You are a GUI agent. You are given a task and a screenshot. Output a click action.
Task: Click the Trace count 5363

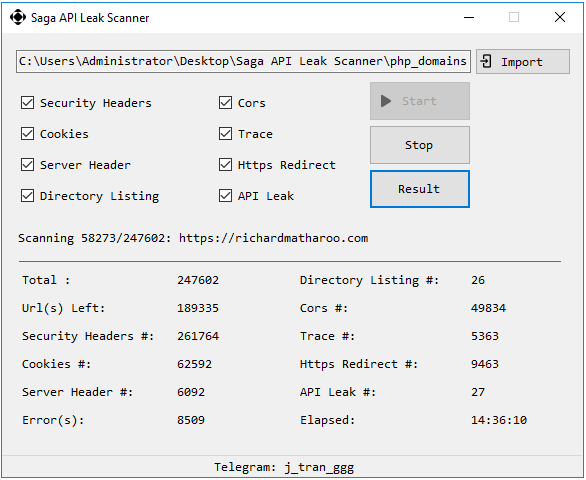click(x=485, y=336)
